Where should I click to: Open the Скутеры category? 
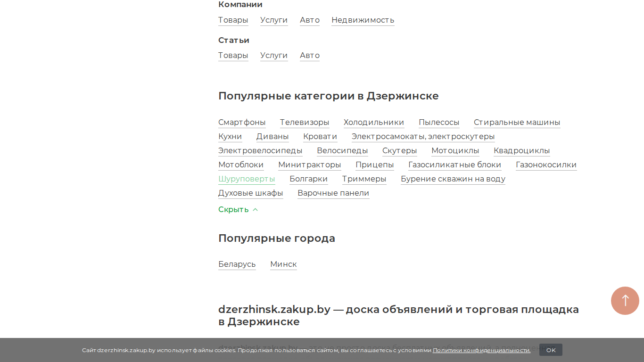click(x=400, y=151)
